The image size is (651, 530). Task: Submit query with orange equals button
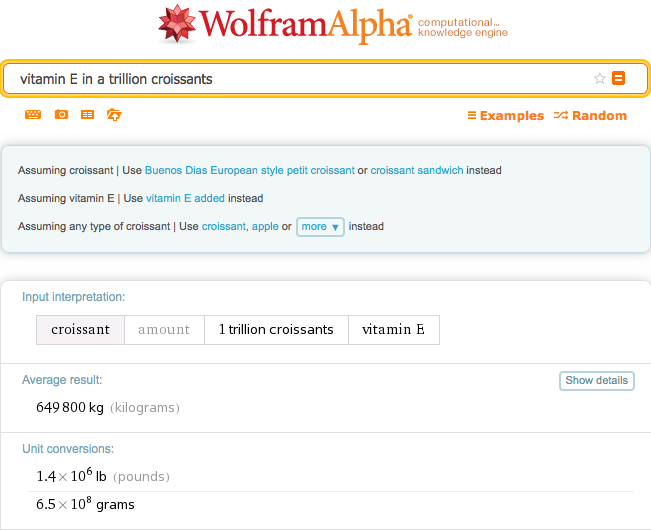point(618,78)
